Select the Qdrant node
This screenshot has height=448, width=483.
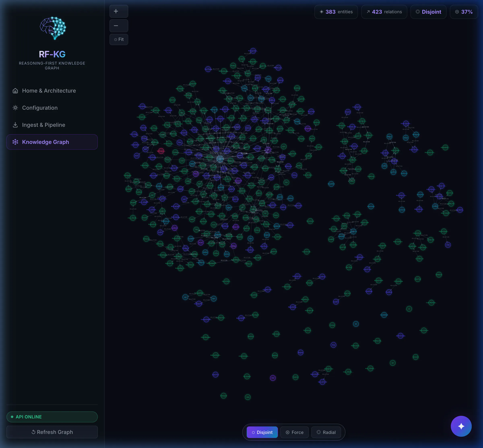click(x=384, y=166)
